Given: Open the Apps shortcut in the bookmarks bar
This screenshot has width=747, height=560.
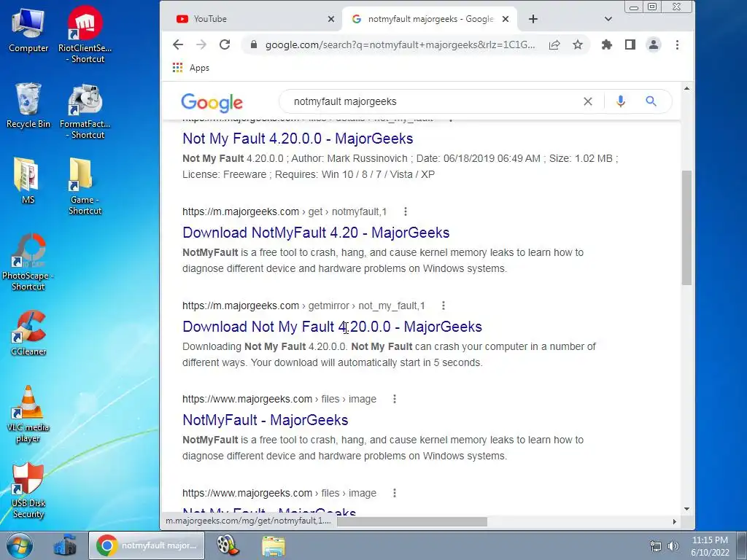Looking at the screenshot, I should tap(191, 68).
